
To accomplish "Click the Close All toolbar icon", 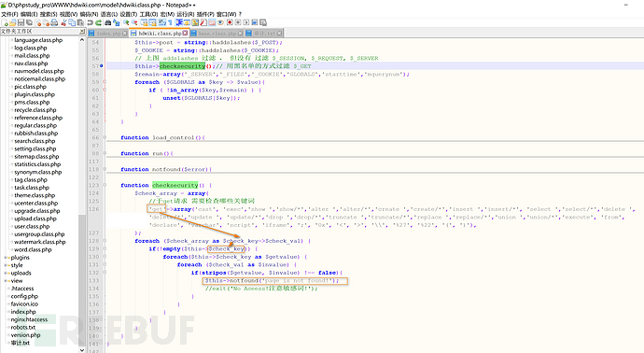I will click(x=47, y=22).
